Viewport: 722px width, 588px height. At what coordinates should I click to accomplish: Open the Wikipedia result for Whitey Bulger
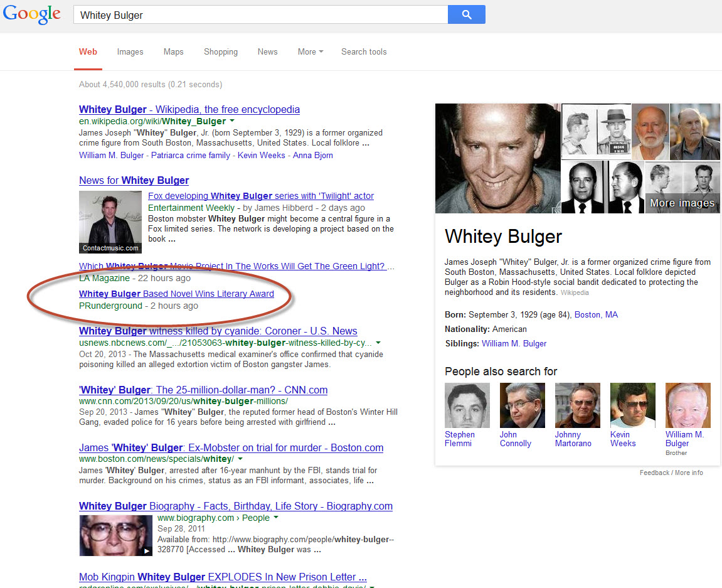click(x=189, y=110)
